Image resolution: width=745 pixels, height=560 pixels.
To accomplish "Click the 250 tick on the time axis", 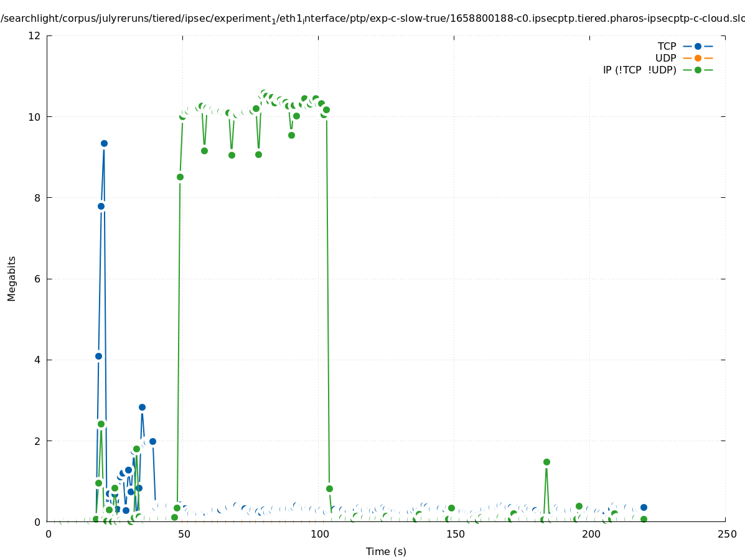I will (726, 534).
